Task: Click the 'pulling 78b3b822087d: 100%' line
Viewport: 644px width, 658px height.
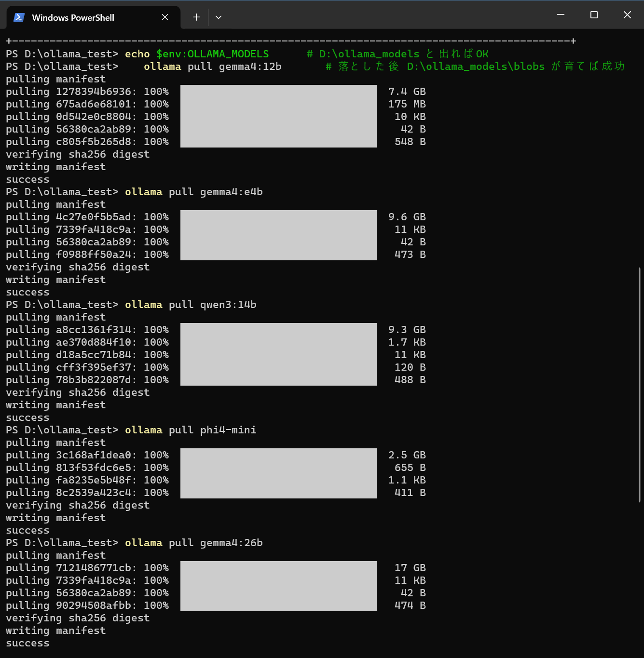Action: (x=87, y=380)
